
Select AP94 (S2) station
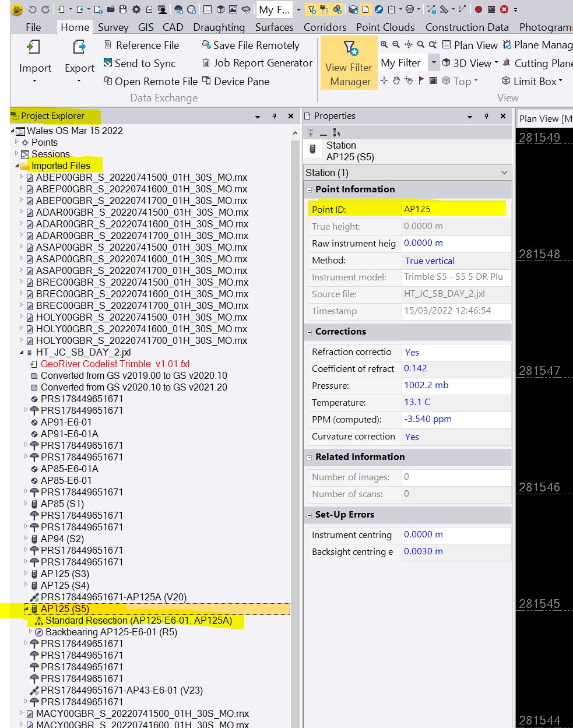pos(62,539)
